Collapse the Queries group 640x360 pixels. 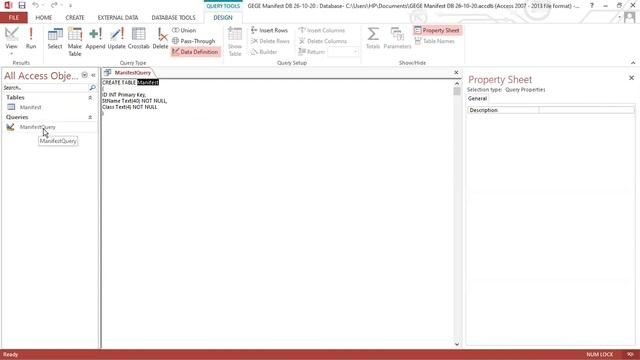pos(90,117)
